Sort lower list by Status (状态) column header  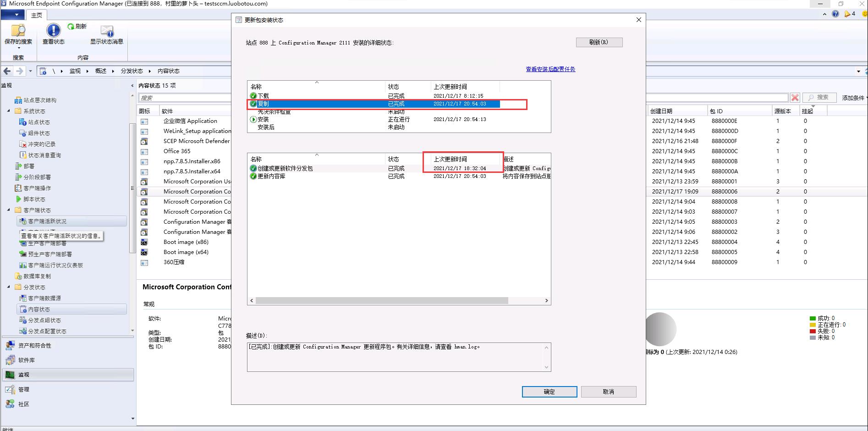(408, 159)
